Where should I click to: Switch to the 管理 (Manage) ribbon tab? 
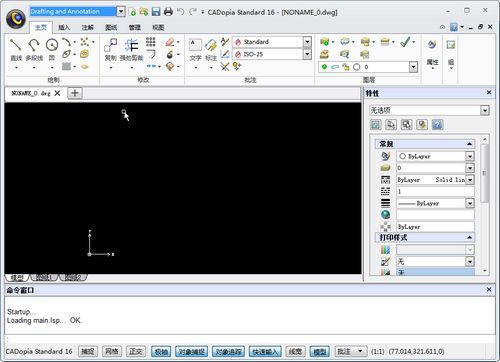pyautogui.click(x=135, y=27)
